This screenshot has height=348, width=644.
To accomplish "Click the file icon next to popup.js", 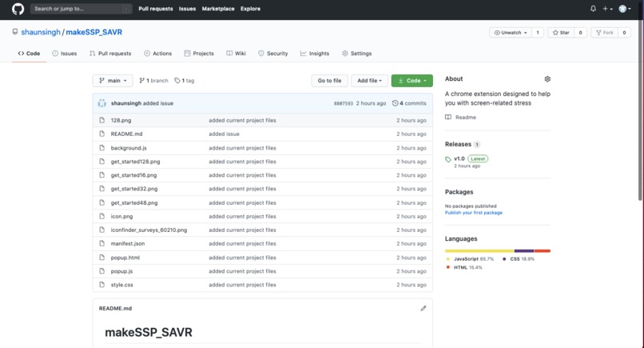I will (101, 271).
